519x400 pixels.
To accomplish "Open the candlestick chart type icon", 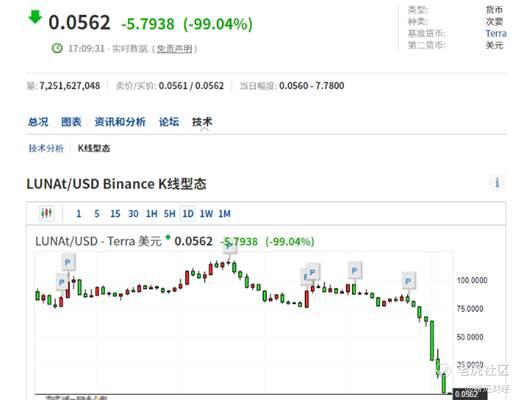I will [47, 213].
